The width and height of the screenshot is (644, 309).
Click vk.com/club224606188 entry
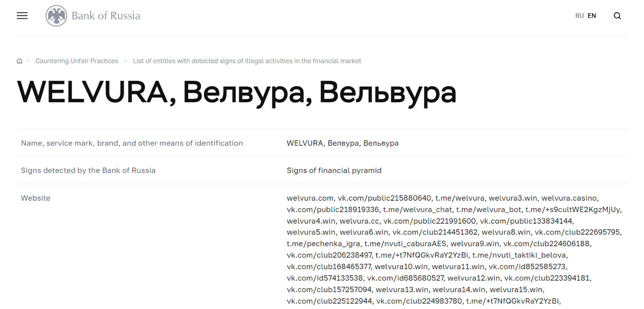547,243
